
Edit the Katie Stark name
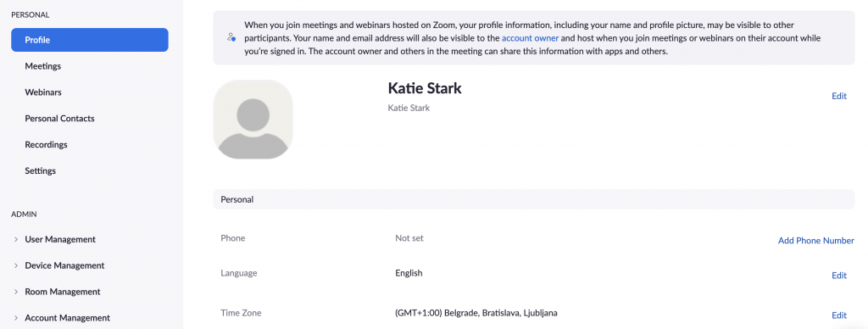pyautogui.click(x=839, y=96)
